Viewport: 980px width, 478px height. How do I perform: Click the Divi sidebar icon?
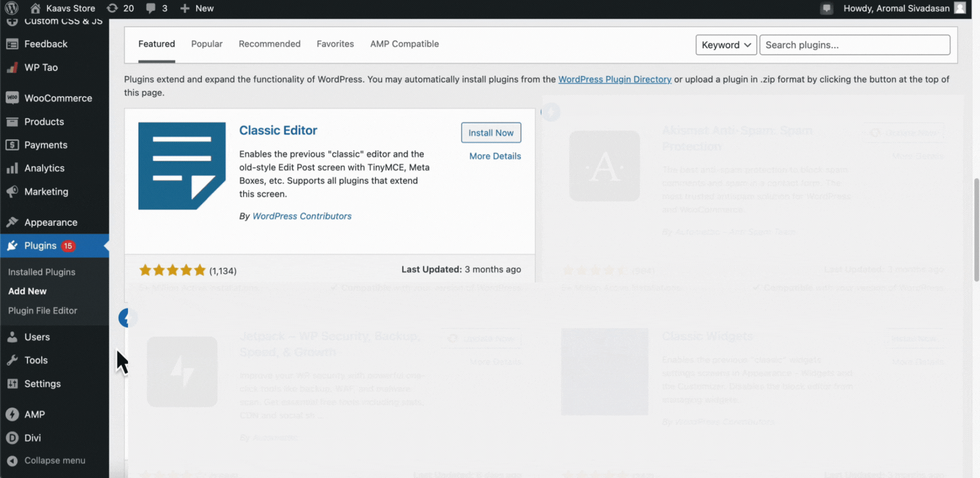(12, 438)
